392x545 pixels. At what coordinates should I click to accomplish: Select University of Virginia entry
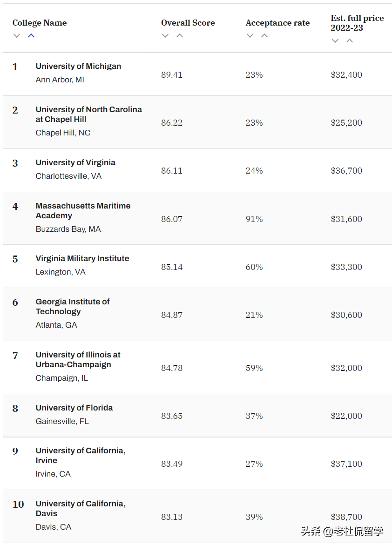pyautogui.click(x=75, y=162)
